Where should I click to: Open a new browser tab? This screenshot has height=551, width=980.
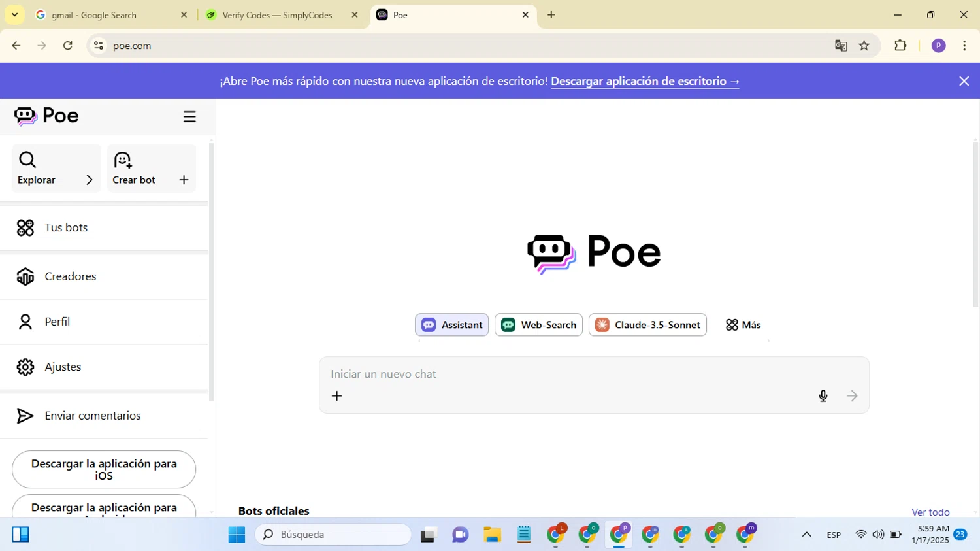(551, 14)
